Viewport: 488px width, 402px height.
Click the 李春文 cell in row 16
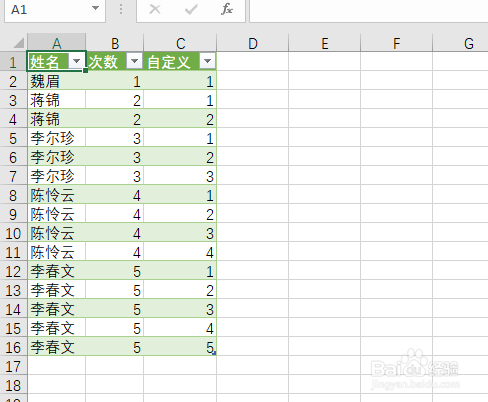[x=56, y=347]
